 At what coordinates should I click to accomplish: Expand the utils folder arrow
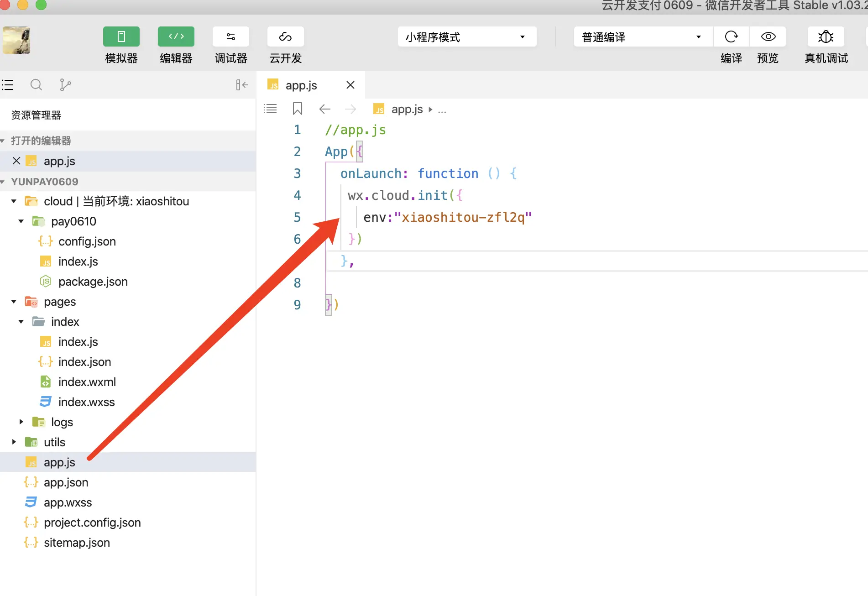click(x=14, y=442)
